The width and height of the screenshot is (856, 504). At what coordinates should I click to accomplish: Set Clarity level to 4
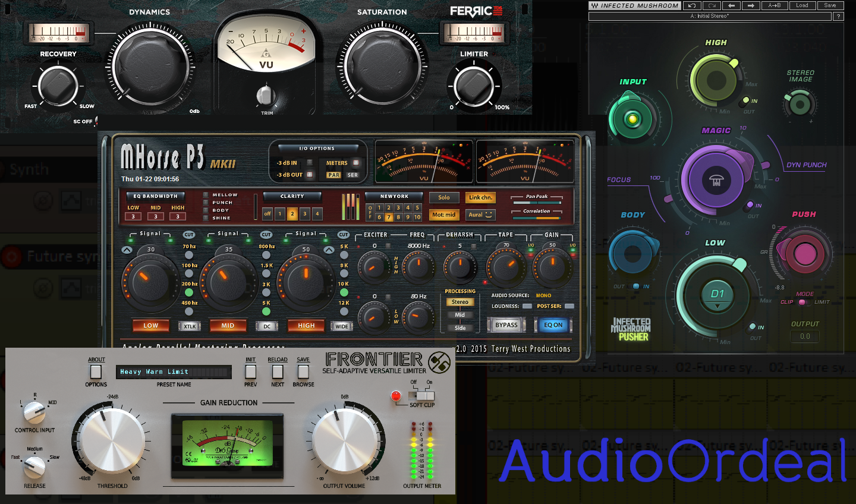tap(317, 213)
